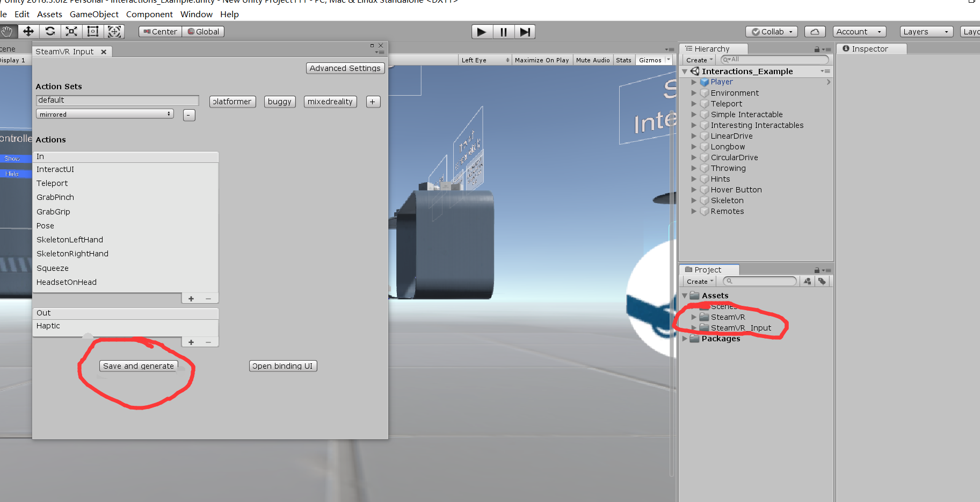Click Save and generate button
980x502 pixels.
(x=139, y=366)
